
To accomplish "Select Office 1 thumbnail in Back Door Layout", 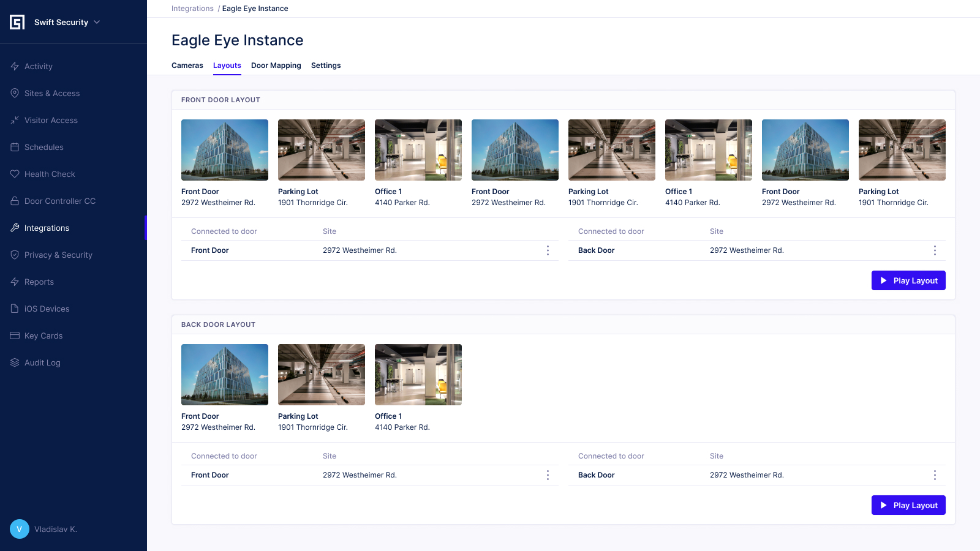I will coord(418,375).
